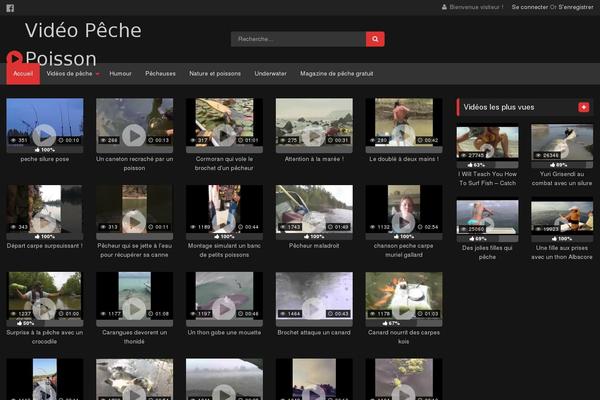Open the Vidéo Pêche Poisson site title

83,44
